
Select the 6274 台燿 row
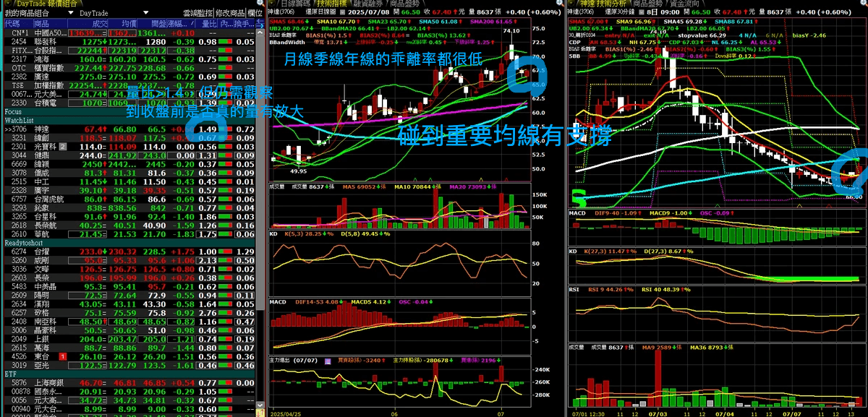click(129, 252)
